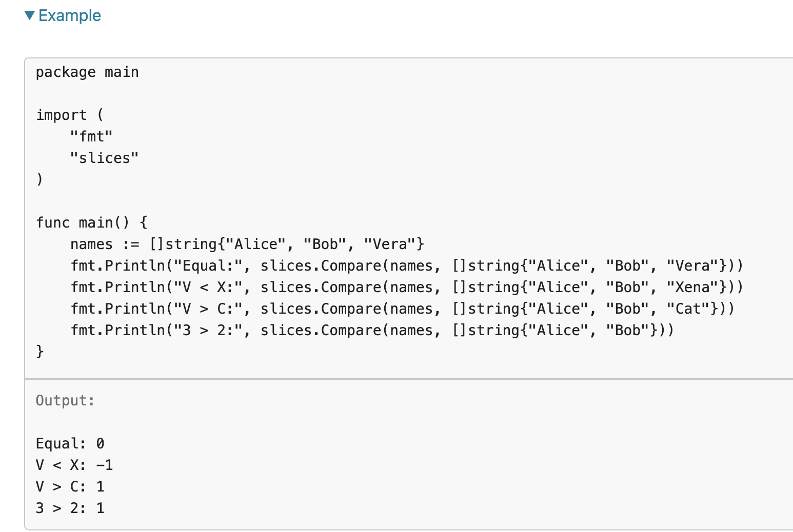The height and width of the screenshot is (532, 793).
Task: Click the '3 > 2: 1' output line
Action: pos(70,508)
